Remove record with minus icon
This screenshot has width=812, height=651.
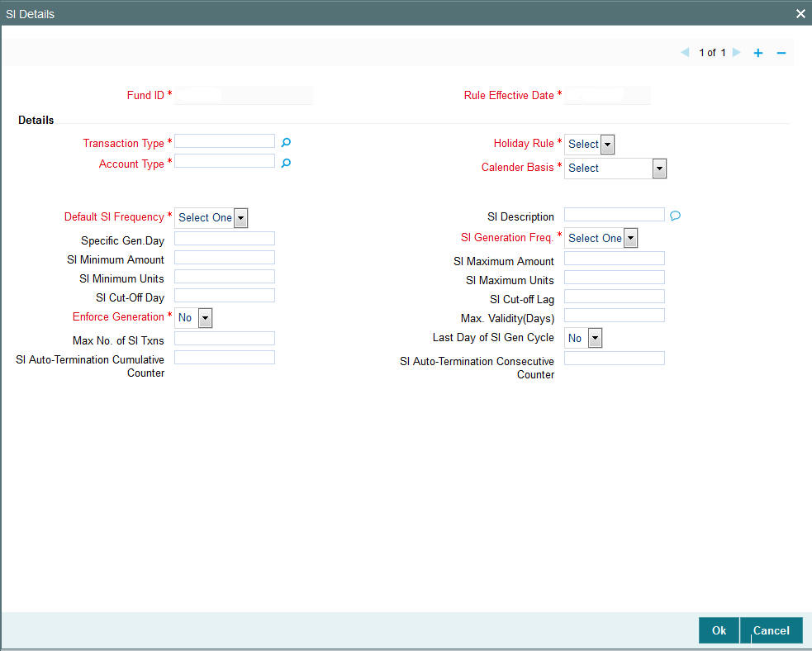pos(781,53)
